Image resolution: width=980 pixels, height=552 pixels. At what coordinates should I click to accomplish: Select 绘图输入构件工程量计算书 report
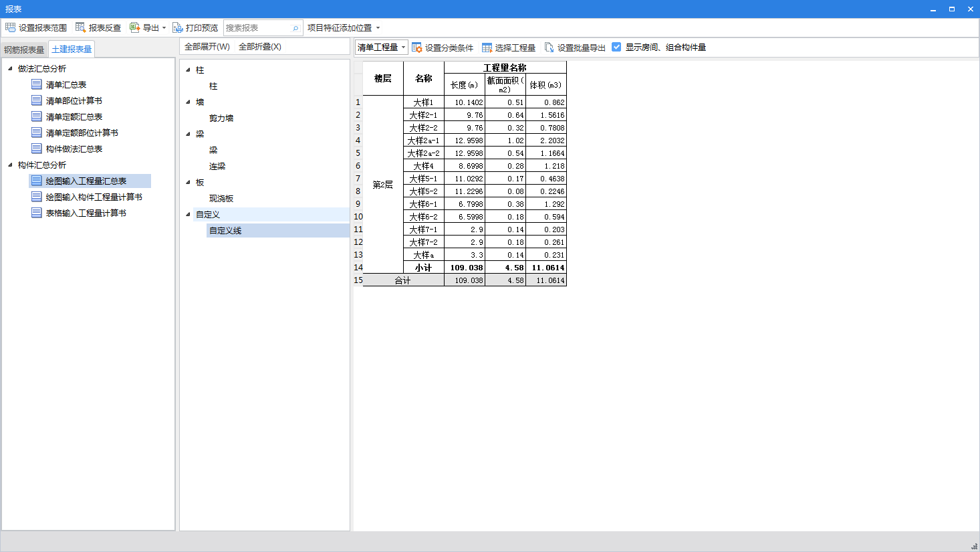click(x=94, y=197)
